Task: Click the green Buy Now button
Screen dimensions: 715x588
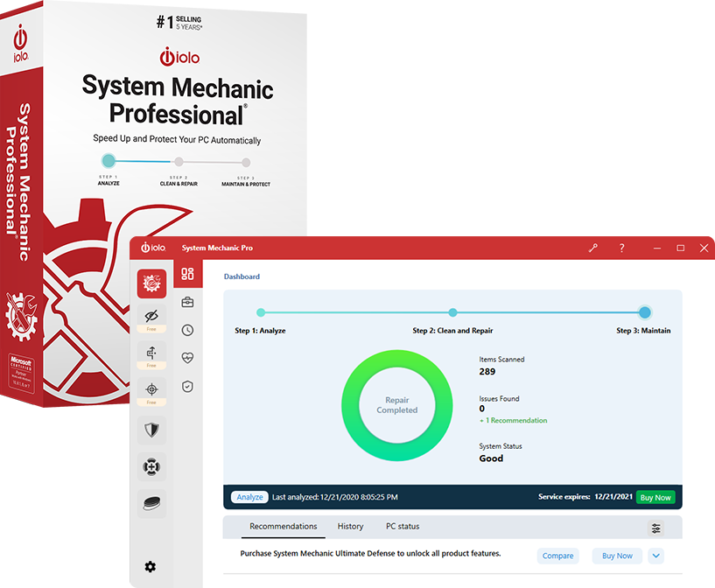Action: coord(655,497)
